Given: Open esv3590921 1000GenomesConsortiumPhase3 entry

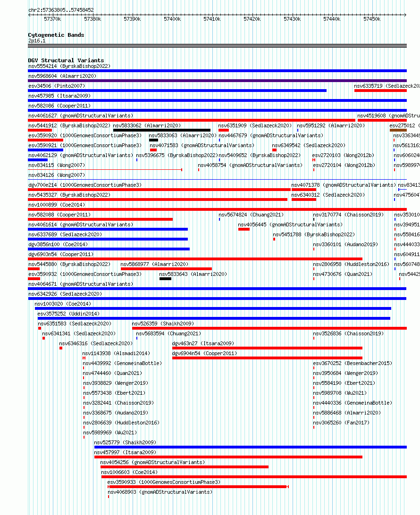Looking at the screenshot, I should pyautogui.click(x=85, y=145).
